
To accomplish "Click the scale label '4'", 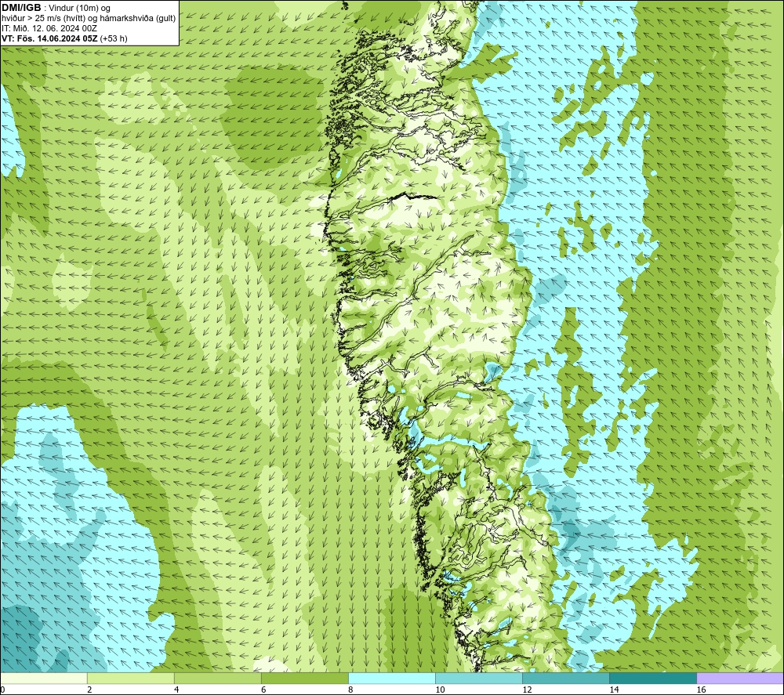I will pos(176,690).
